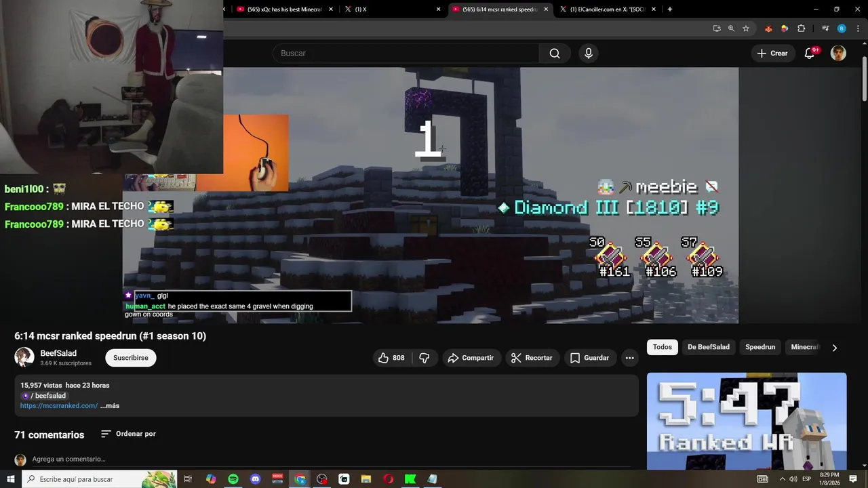
Task: Open the YouTube account avatar menu
Action: pos(839,54)
